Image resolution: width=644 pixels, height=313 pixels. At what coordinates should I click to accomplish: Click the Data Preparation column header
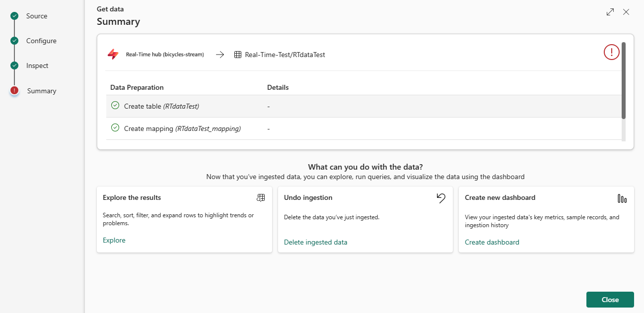tap(137, 87)
